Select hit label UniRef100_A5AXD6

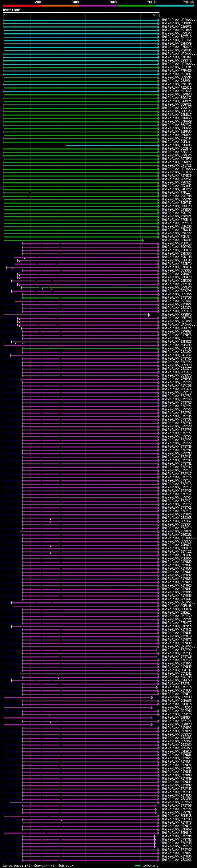177,50
